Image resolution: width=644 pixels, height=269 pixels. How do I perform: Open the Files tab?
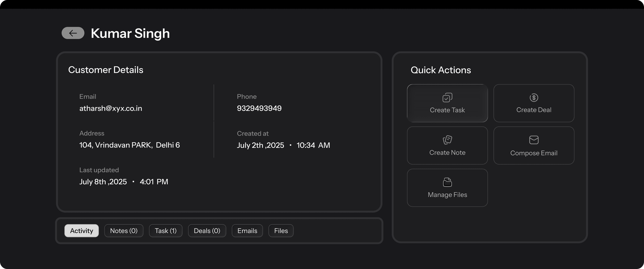click(281, 231)
